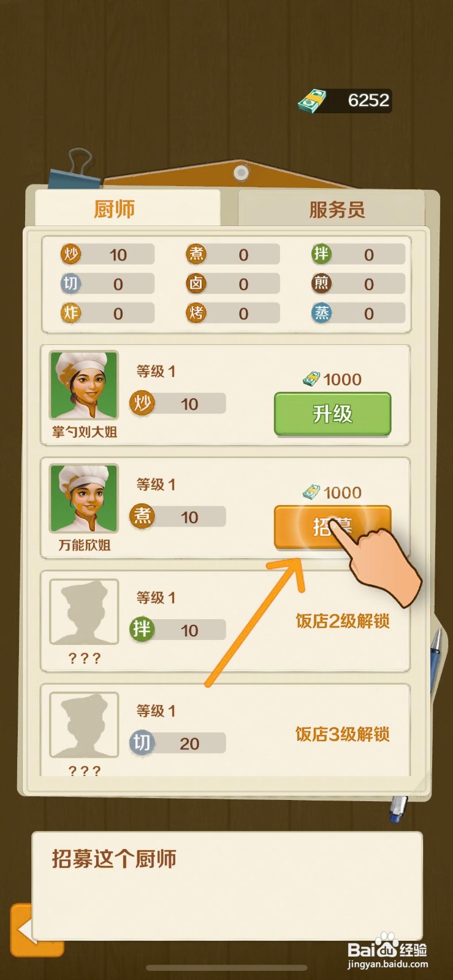Select the 厨师 chef tab
The image size is (453, 980).
coord(127,208)
